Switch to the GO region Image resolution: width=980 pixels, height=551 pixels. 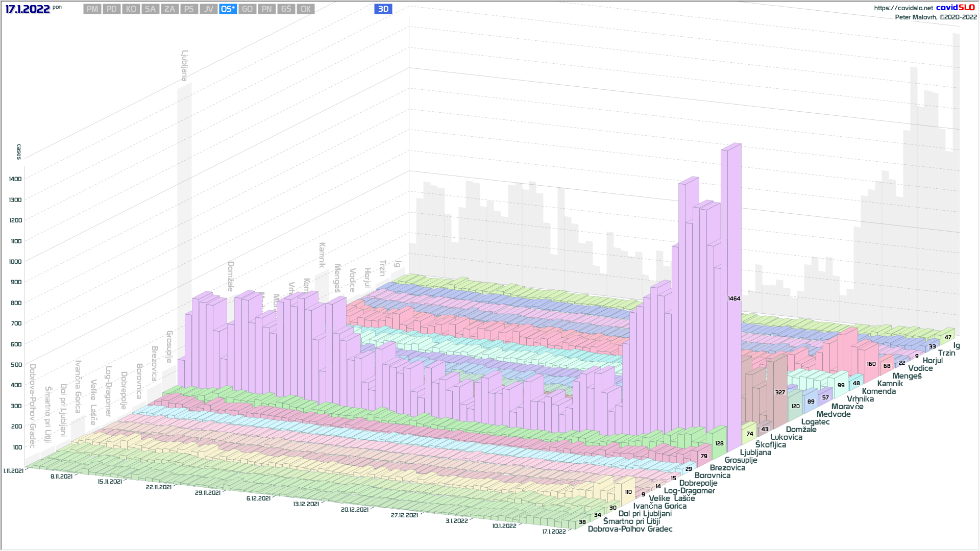(247, 9)
